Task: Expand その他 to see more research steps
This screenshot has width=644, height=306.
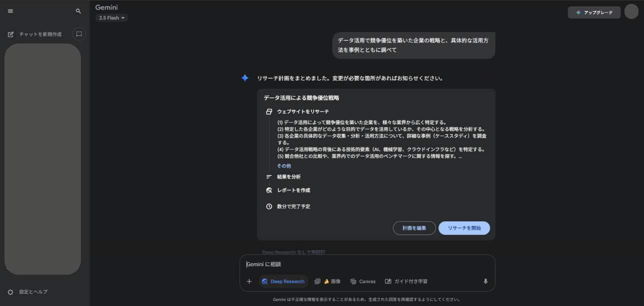Action: [x=283, y=166]
